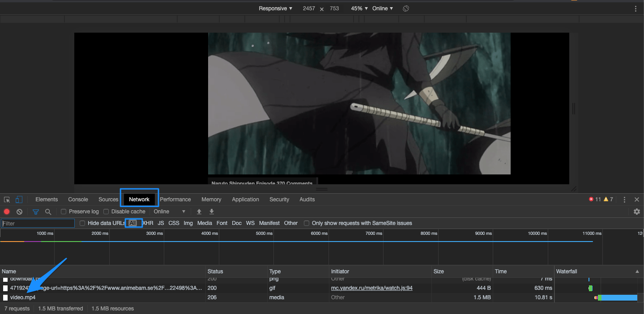The image size is (644, 314).
Task: Sort requests by Time column
Action: [x=524, y=272]
